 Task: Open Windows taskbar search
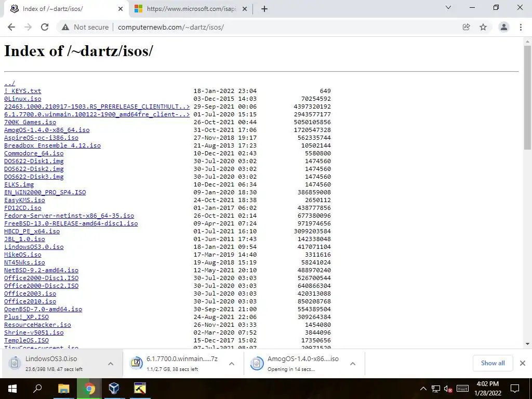click(37, 389)
